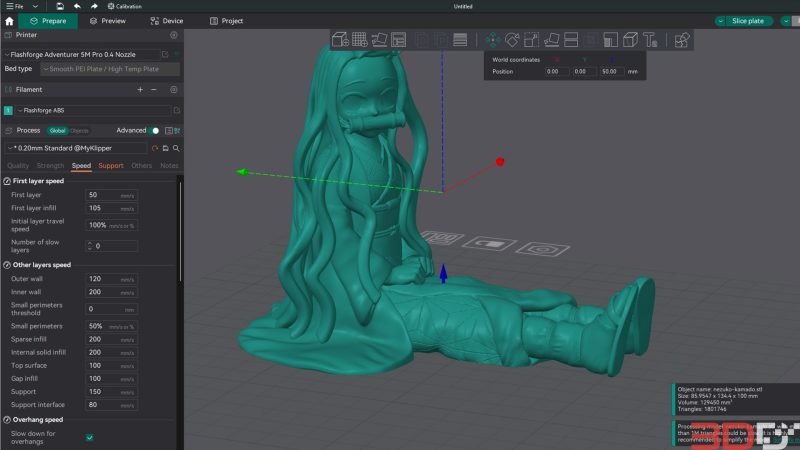
Task: Switch to the Preview tab
Action: 107,21
